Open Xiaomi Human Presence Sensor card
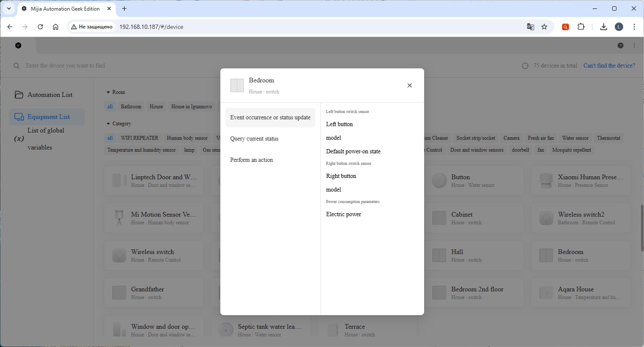Image resolution: width=644 pixels, height=347 pixels. pos(581,181)
